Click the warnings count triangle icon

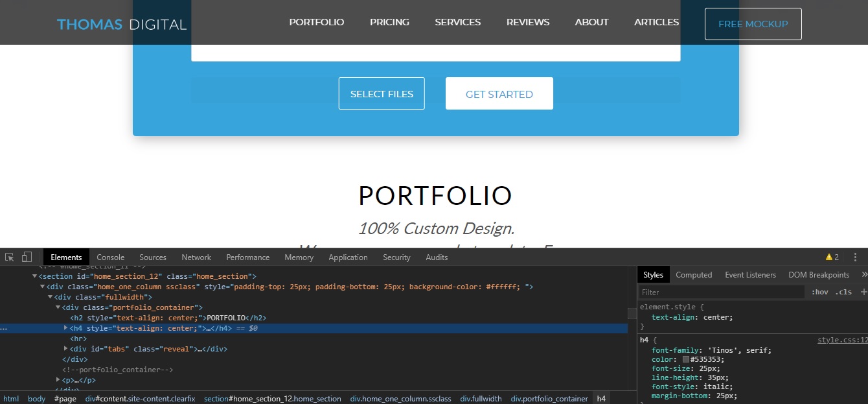pos(828,257)
